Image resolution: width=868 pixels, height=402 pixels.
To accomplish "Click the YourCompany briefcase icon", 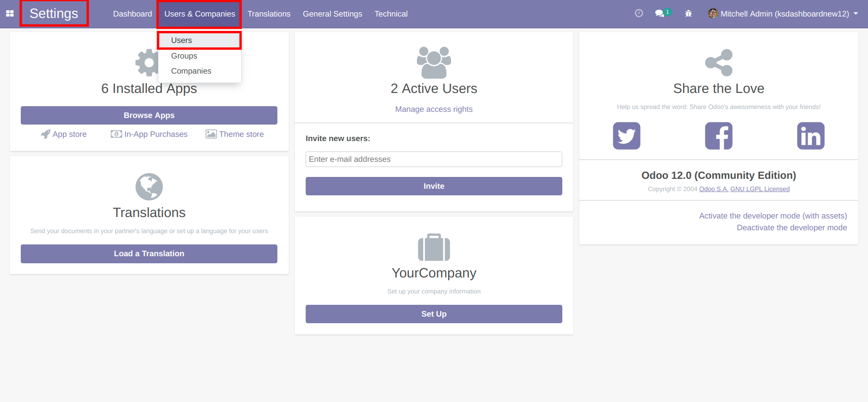I will click(434, 247).
